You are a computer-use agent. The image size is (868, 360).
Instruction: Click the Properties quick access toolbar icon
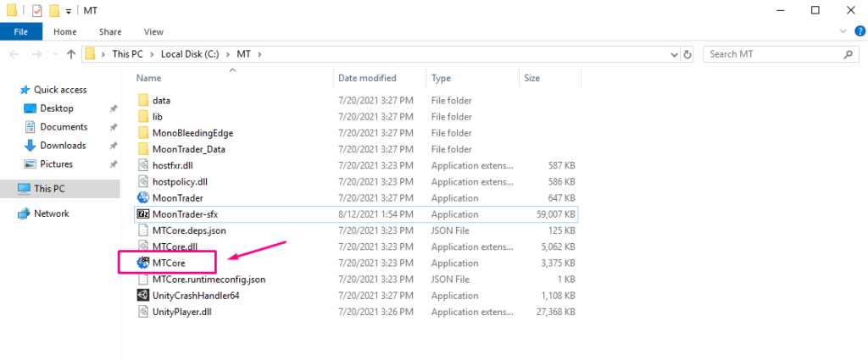click(37, 10)
